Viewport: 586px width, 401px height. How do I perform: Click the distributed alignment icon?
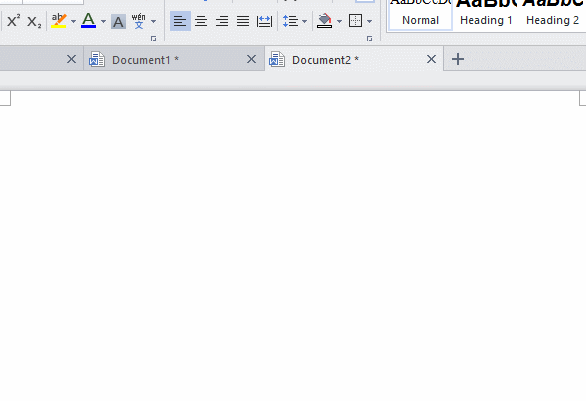tap(264, 21)
